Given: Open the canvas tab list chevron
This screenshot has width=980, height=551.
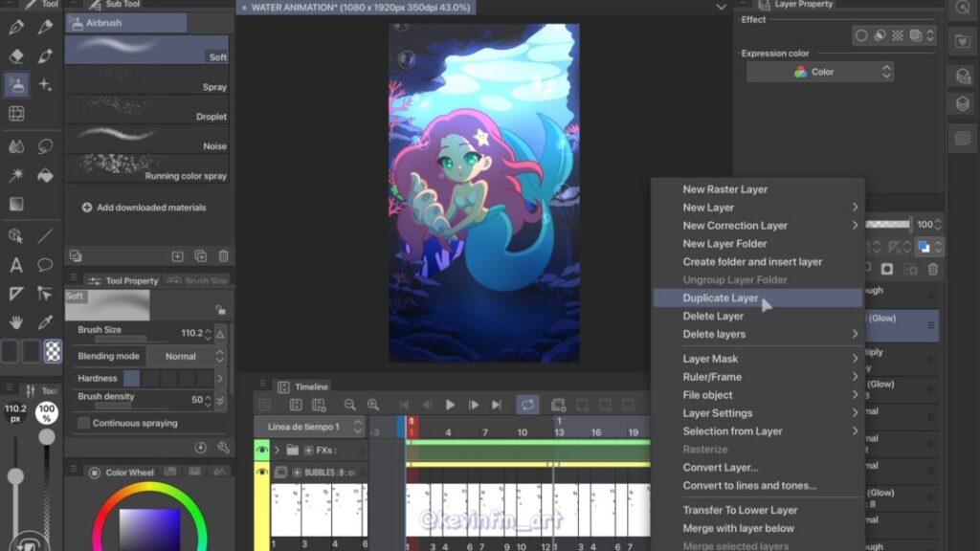Looking at the screenshot, I should click(722, 8).
